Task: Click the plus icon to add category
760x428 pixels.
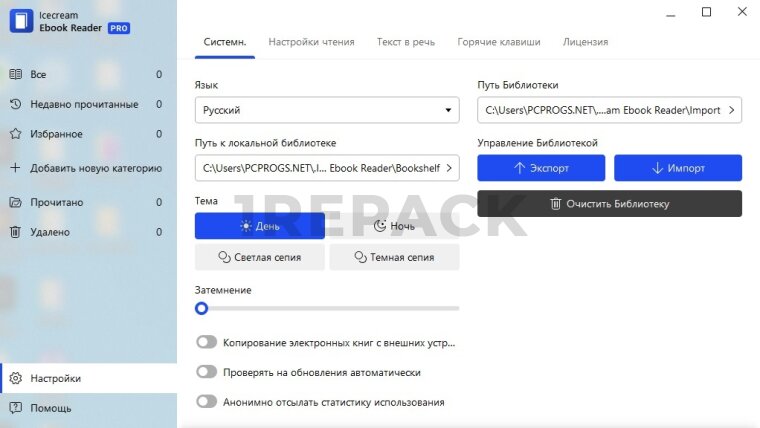Action: (15, 168)
